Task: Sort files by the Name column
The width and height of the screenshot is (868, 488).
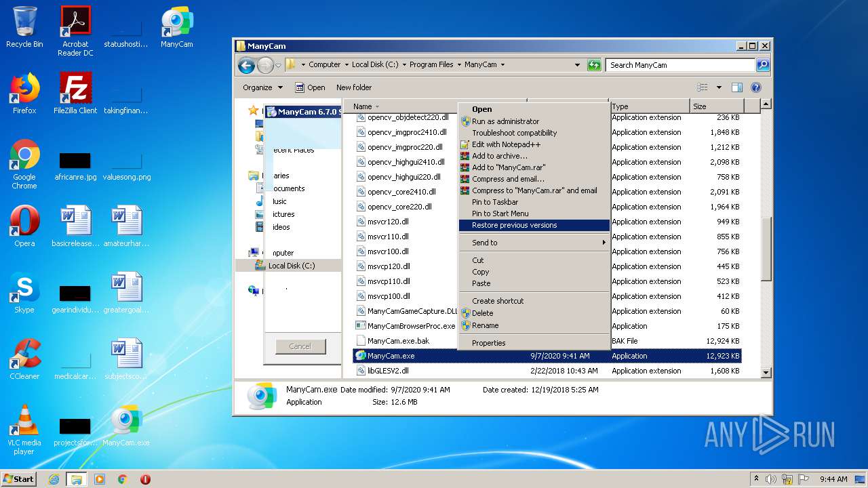Action: click(400, 106)
